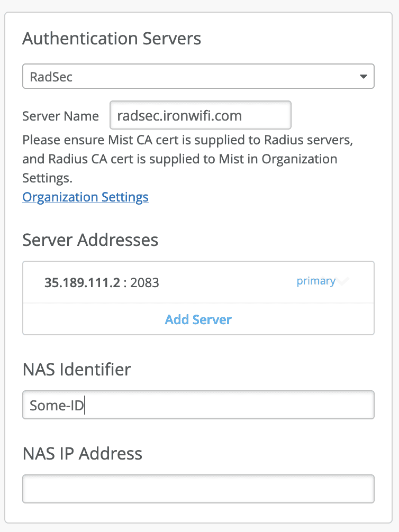Click the primary label on the server
The width and height of the screenshot is (399, 532).
tap(316, 281)
